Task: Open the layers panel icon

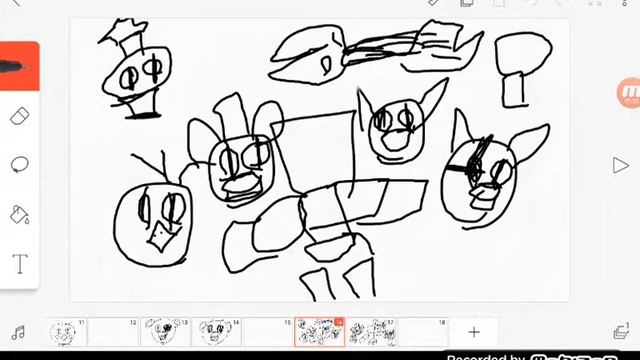Action: click(621, 331)
